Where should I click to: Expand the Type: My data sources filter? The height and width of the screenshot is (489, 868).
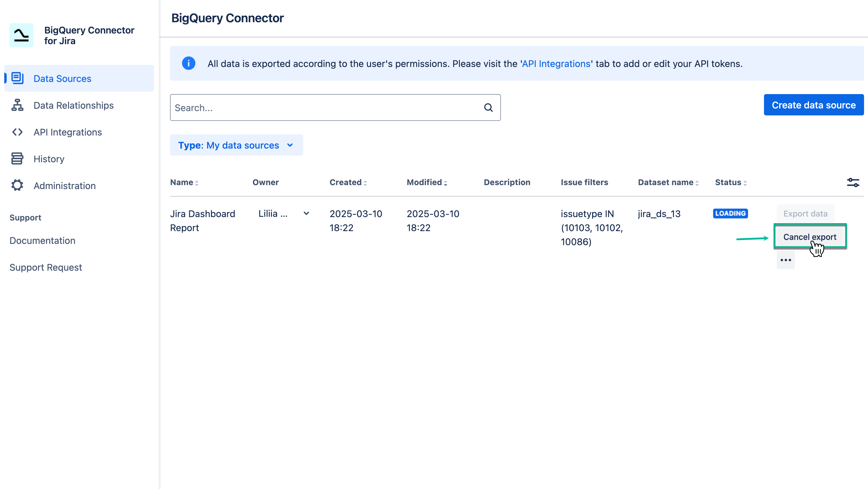coord(236,145)
